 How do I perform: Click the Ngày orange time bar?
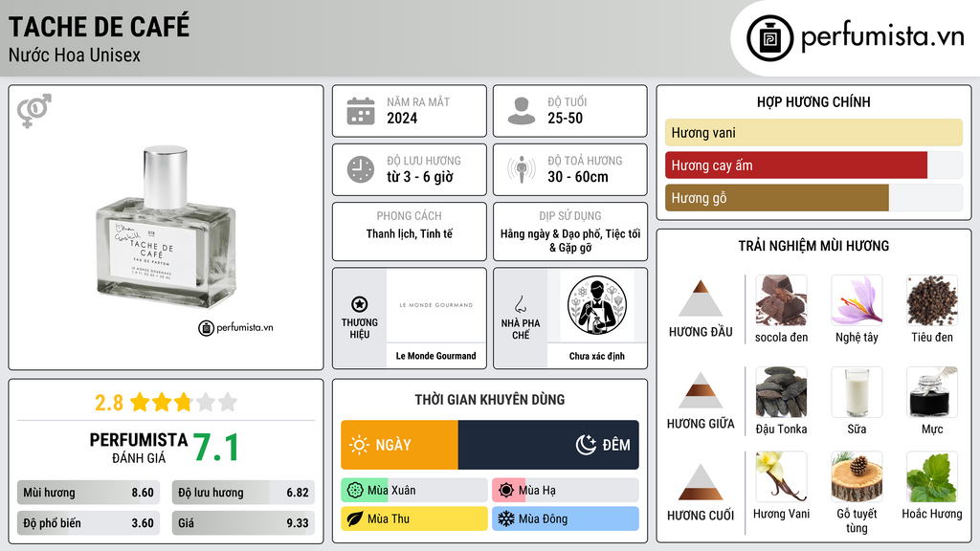(399, 445)
